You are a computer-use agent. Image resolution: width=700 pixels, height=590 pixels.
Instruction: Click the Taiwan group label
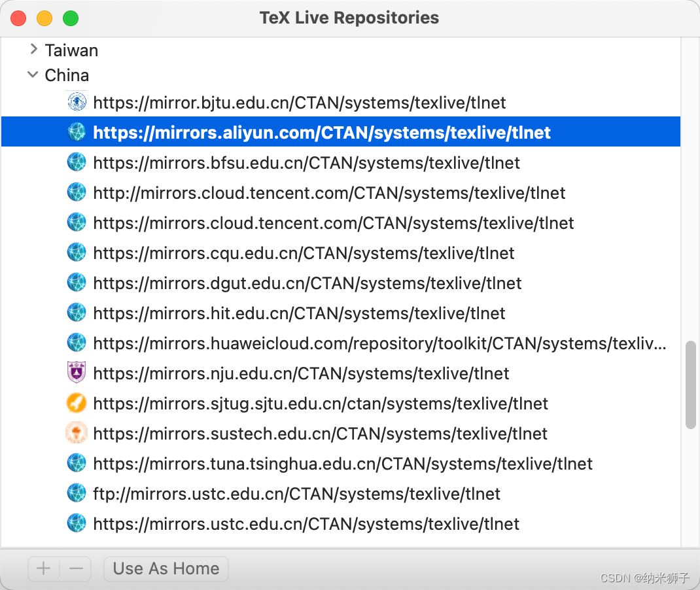coord(71,50)
